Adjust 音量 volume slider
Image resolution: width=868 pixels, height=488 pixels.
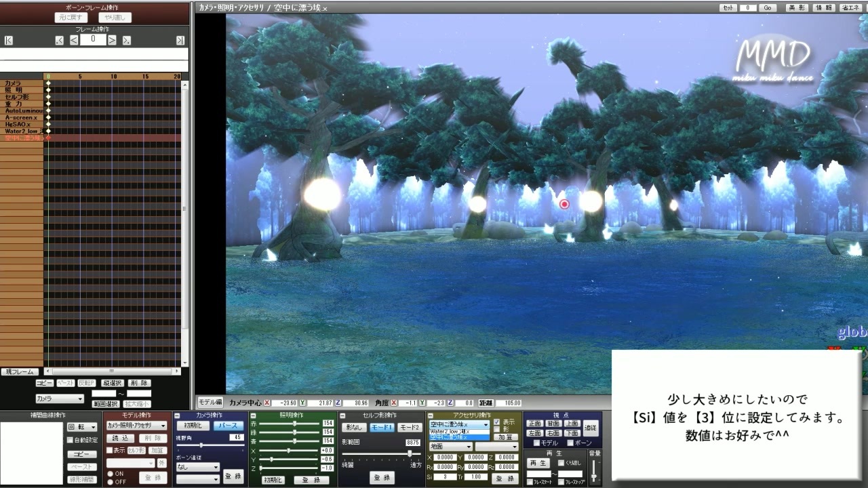(593, 471)
